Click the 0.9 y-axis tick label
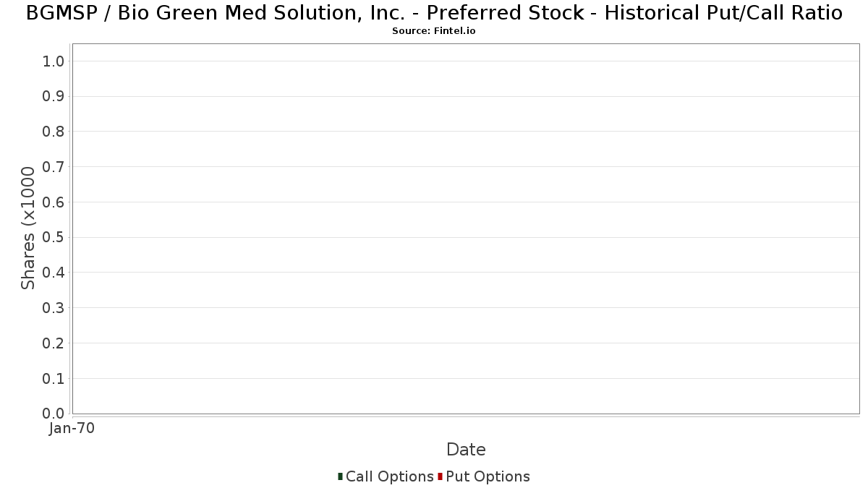The width and height of the screenshot is (868, 488). click(x=54, y=97)
